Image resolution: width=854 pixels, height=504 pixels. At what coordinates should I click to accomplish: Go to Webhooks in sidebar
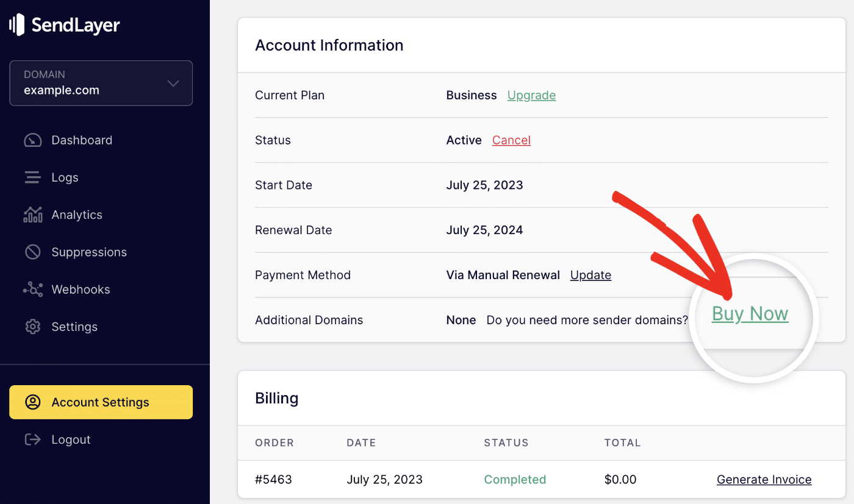click(x=81, y=289)
